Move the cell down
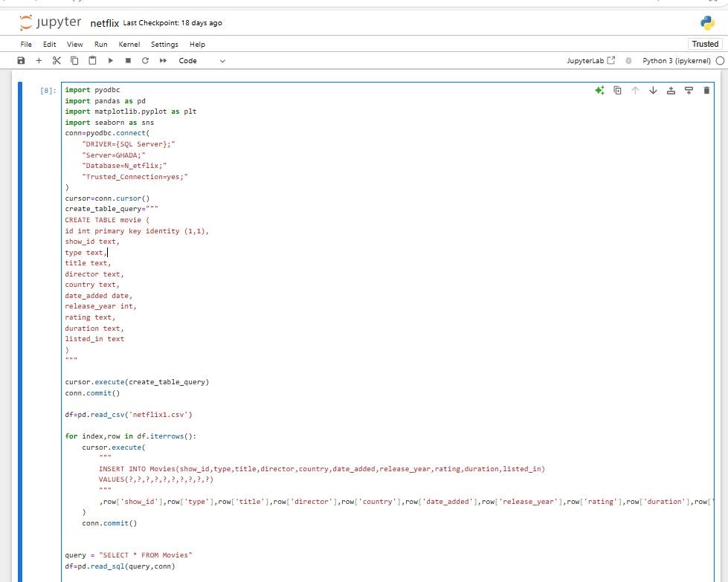This screenshot has height=582, width=728. 653,91
